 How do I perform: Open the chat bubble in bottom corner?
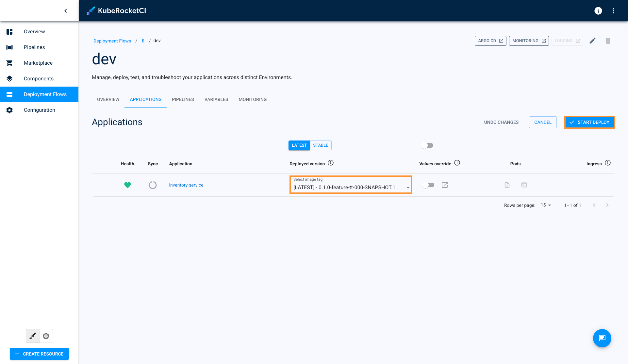click(602, 338)
